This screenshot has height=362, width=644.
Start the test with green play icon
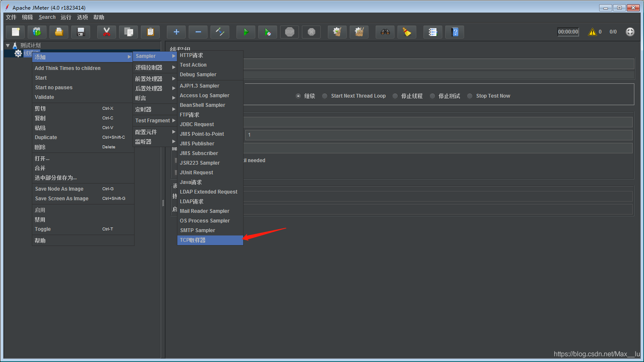[246, 32]
